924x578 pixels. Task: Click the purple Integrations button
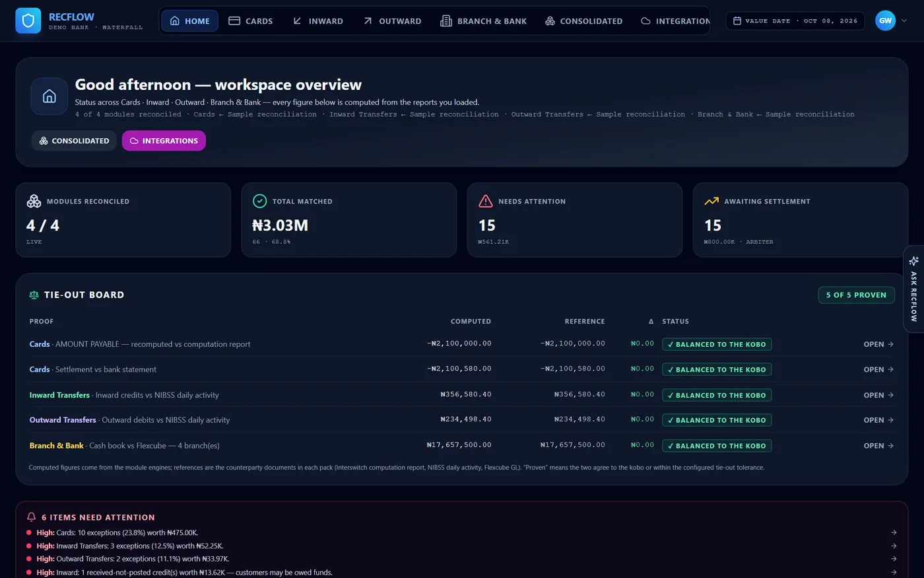(x=164, y=141)
